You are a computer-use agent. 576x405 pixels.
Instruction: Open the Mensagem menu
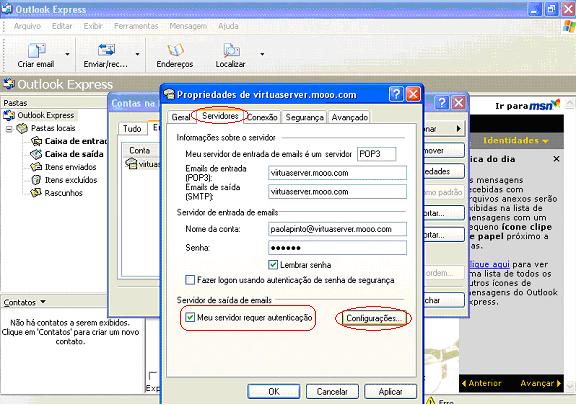tap(188, 26)
